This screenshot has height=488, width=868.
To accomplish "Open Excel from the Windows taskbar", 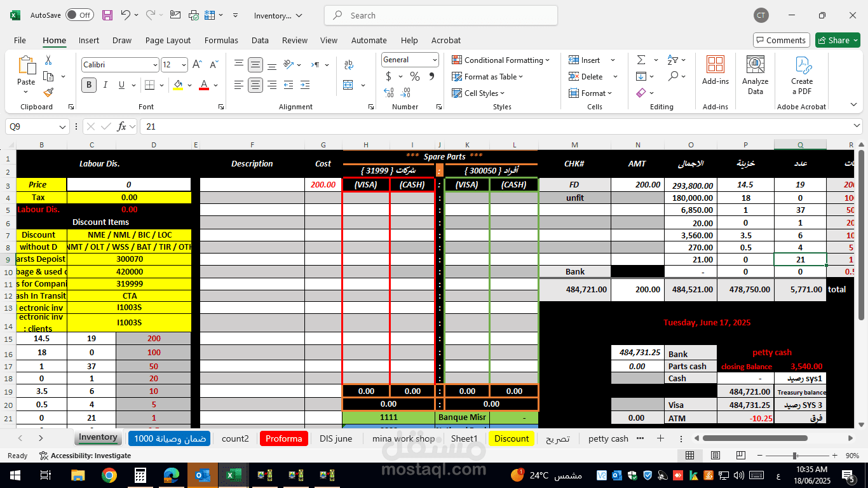I will [233, 475].
